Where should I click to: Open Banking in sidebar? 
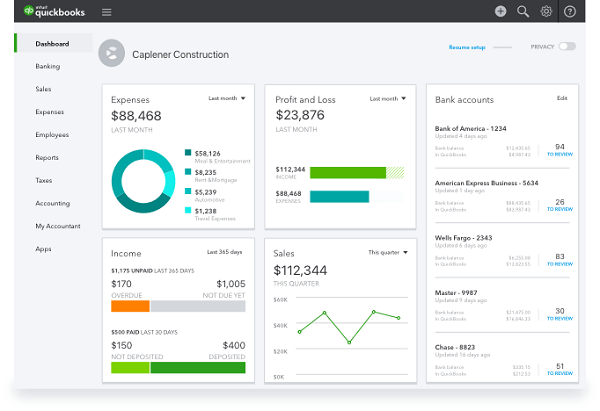click(47, 66)
